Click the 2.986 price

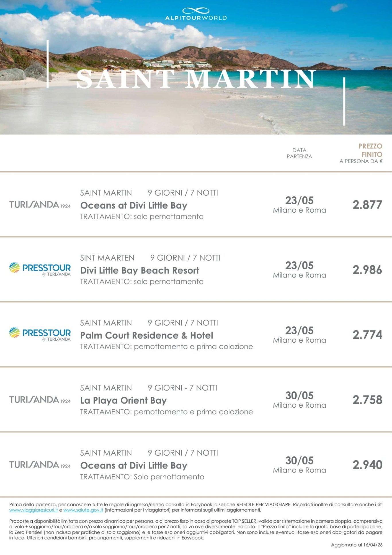(367, 270)
